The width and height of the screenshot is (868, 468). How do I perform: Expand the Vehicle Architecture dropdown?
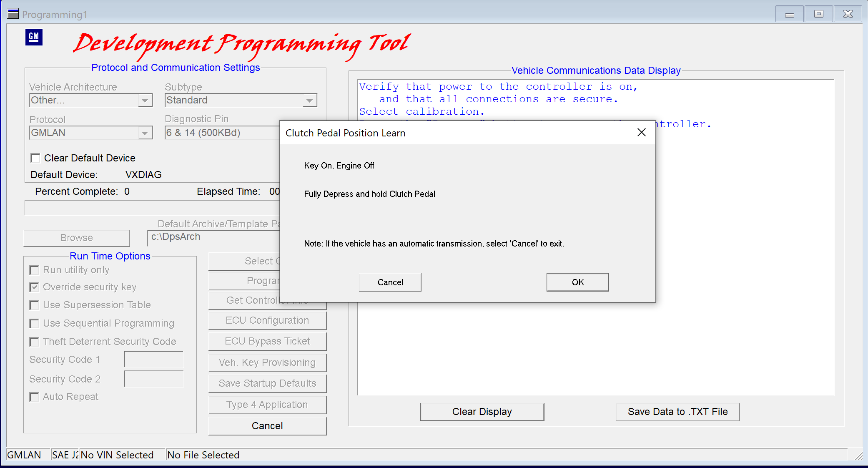(145, 101)
